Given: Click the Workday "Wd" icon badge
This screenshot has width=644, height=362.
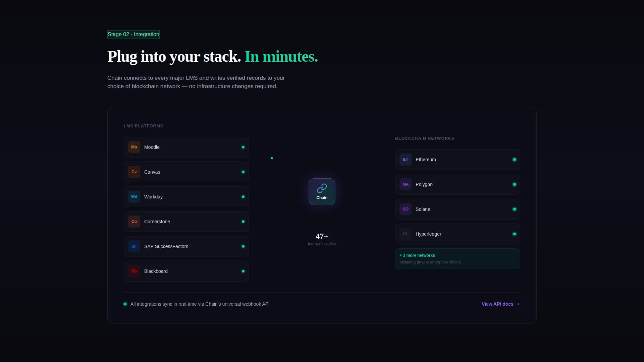Looking at the screenshot, I should [x=134, y=197].
